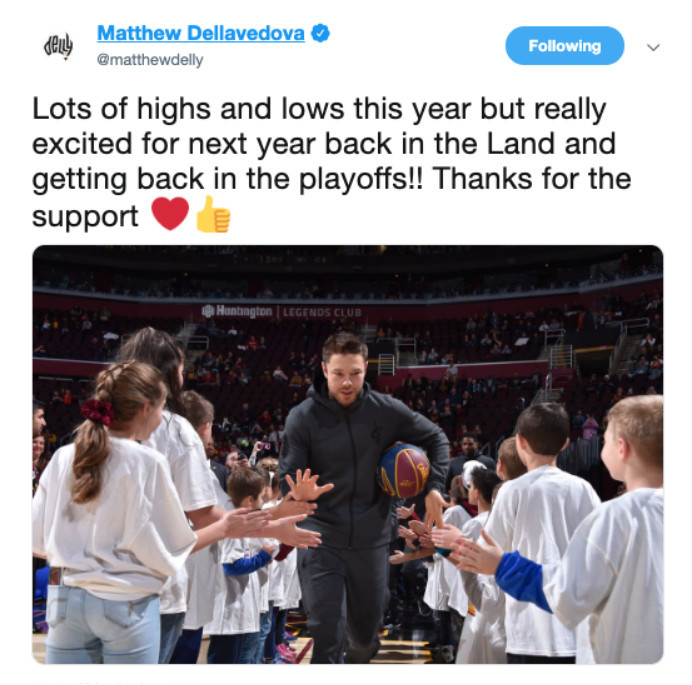Image resolution: width=692 pixels, height=685 pixels.
Task: Click the Huntington Legends Club sign in the photo
Action: [x=282, y=312]
